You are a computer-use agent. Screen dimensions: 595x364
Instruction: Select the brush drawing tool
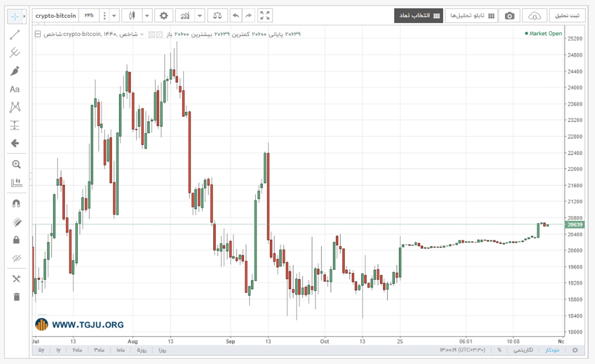(15, 71)
